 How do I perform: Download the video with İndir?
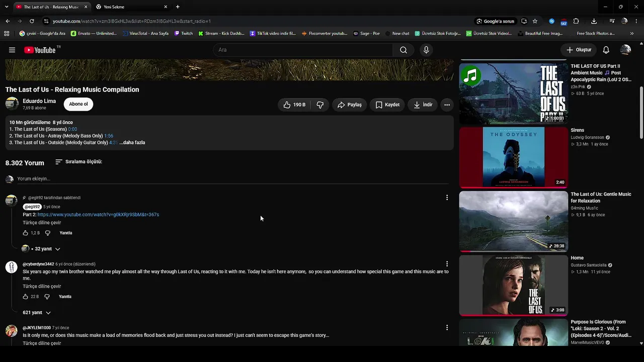click(x=423, y=105)
